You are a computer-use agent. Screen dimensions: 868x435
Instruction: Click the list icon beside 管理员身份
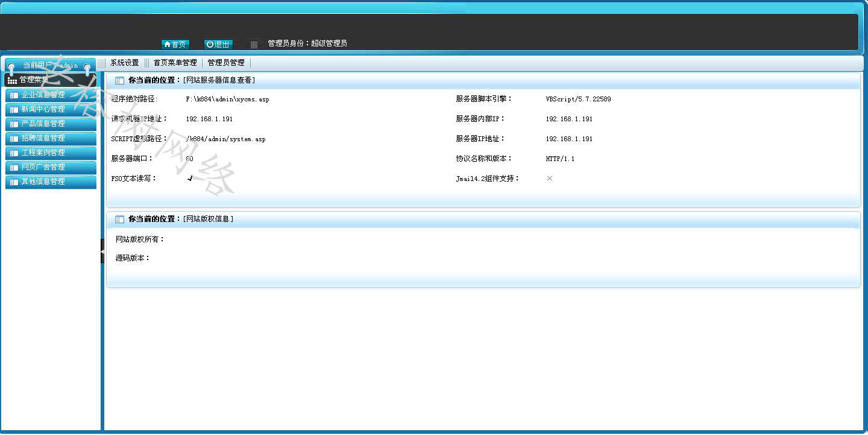click(254, 44)
